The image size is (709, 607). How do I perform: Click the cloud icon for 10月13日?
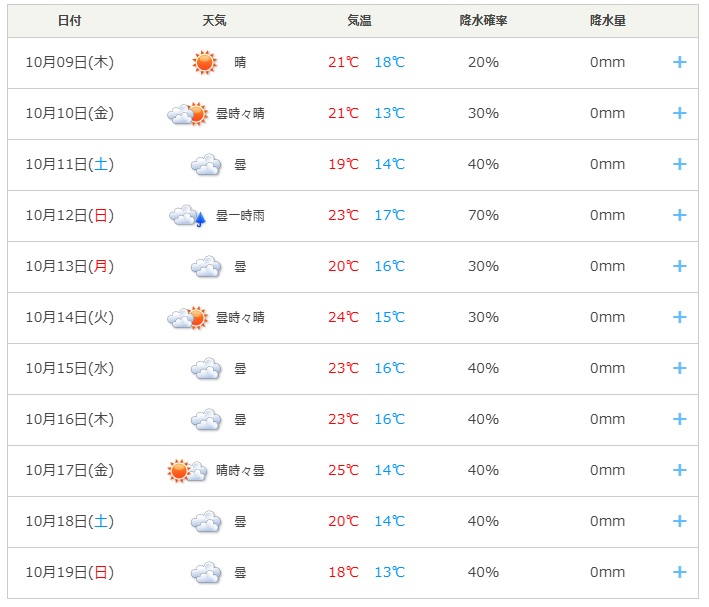coord(206,266)
